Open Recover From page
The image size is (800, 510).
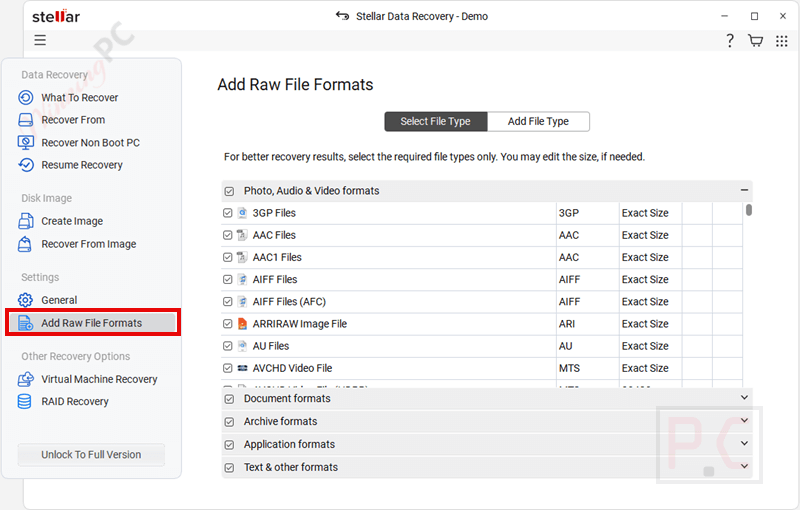tap(73, 120)
